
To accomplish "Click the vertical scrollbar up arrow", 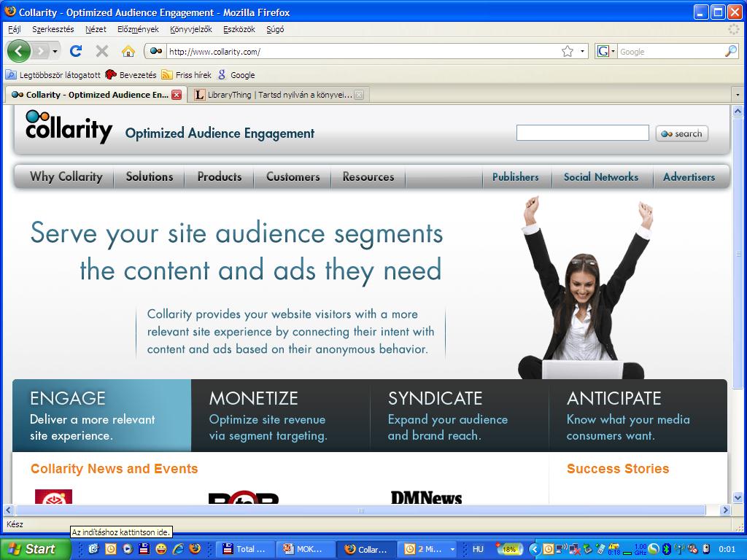I will [738, 112].
